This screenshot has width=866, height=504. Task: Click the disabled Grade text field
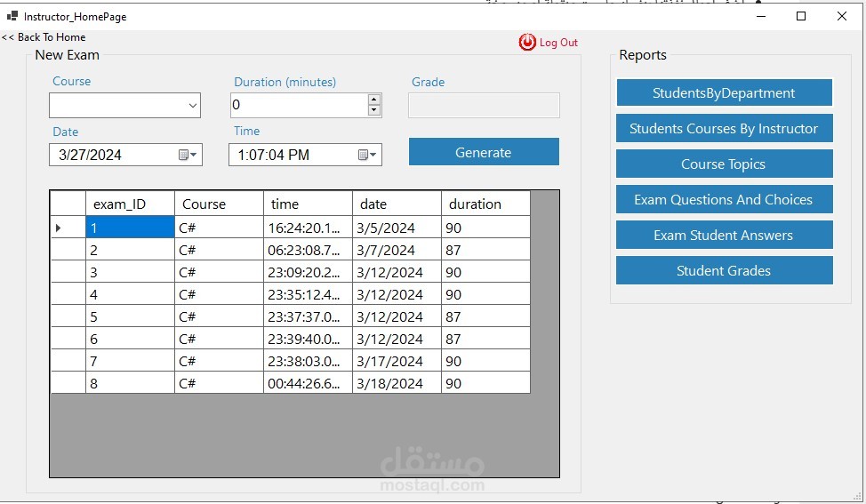484,106
